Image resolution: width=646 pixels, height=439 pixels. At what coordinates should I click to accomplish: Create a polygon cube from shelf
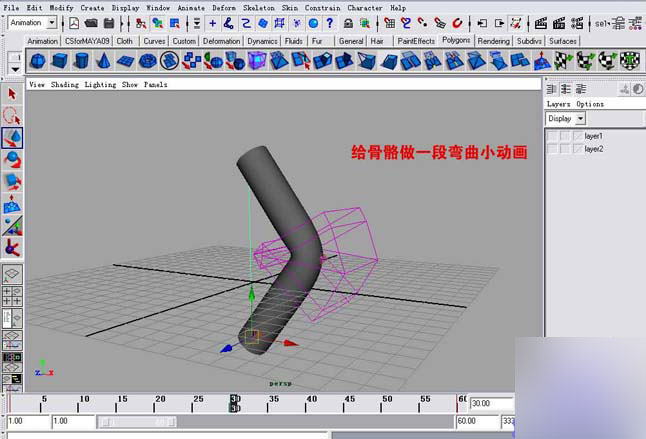tap(60, 61)
